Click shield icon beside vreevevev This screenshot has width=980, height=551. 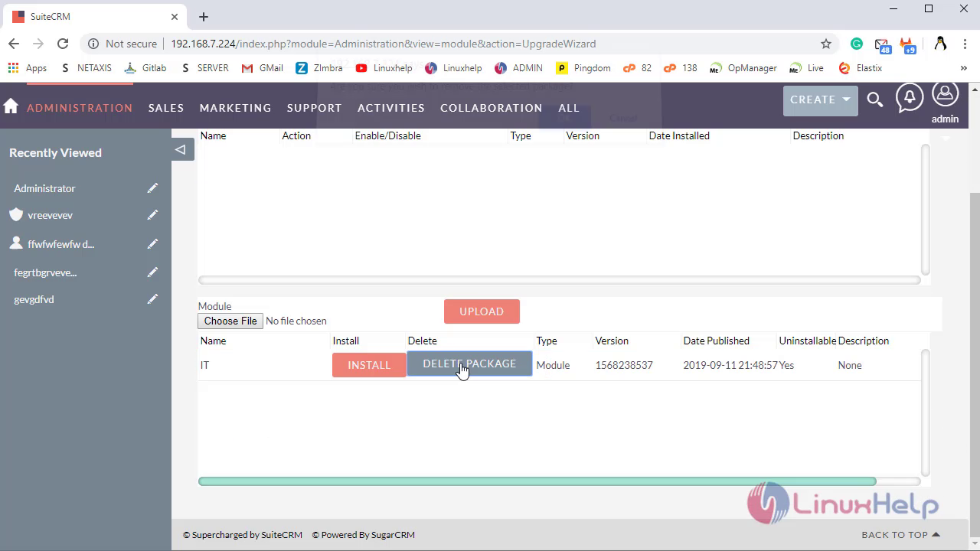click(x=16, y=215)
